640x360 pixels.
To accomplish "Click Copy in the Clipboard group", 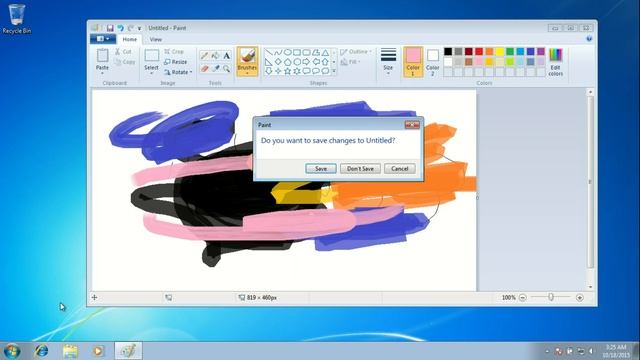I will 125,62.
